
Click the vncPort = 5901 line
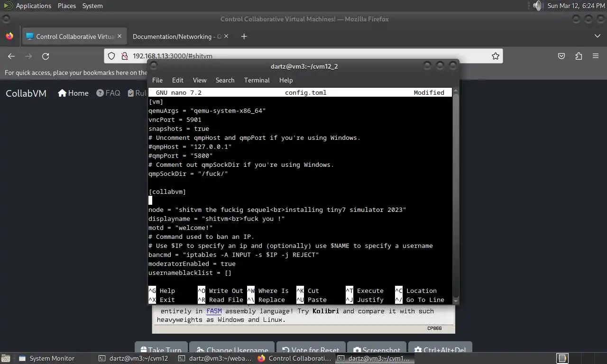[175, 119]
